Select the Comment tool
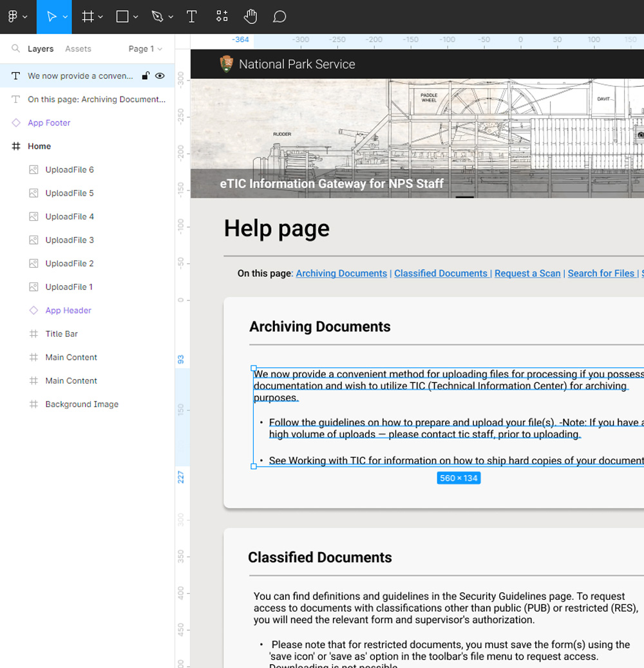The image size is (644, 668). 279,17
